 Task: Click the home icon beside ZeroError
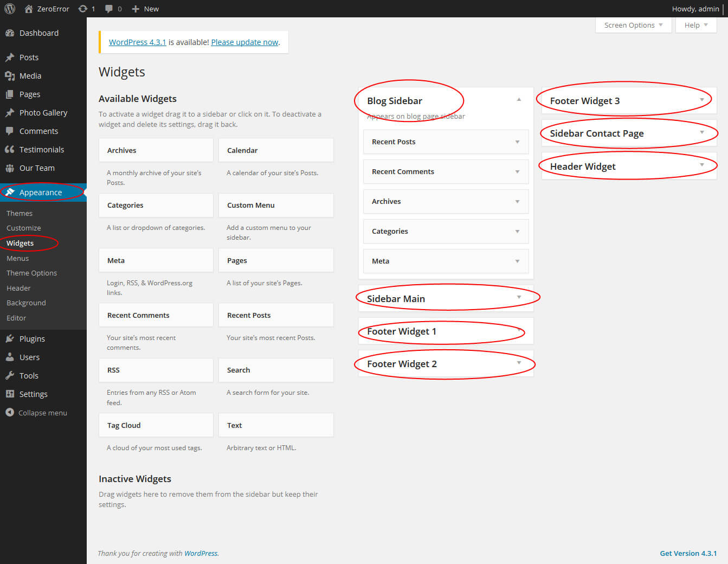(x=28, y=9)
